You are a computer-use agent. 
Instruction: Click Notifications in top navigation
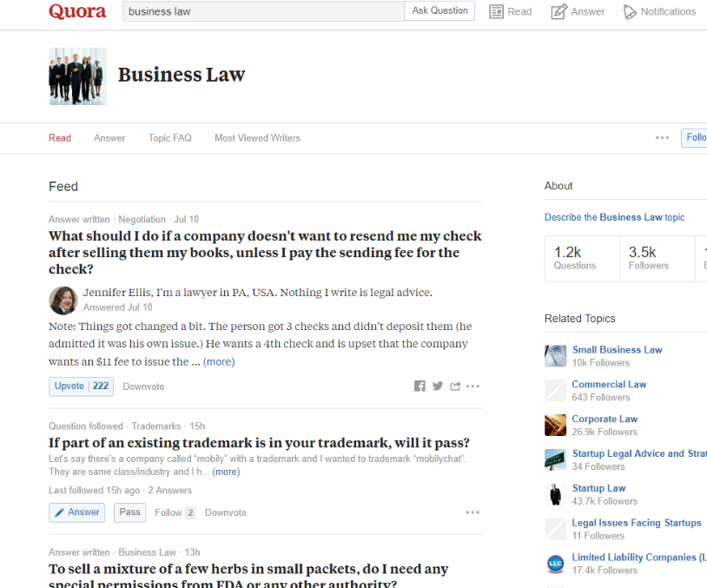point(668,11)
